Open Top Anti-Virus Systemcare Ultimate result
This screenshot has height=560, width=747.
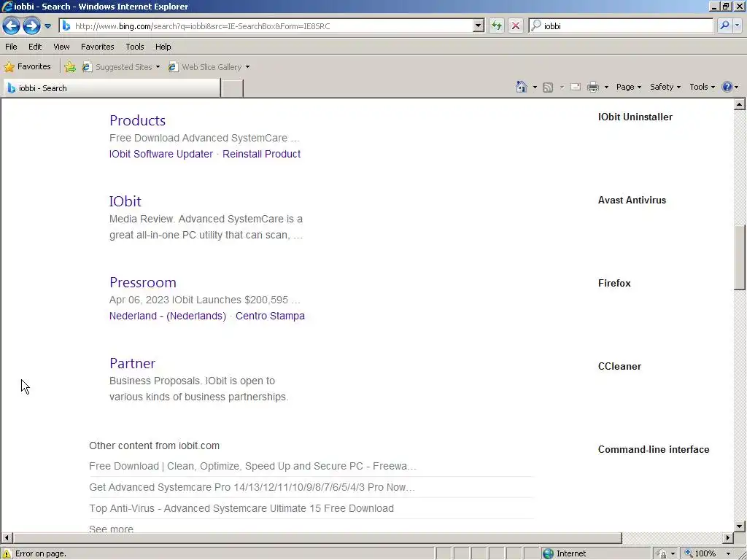pos(241,508)
